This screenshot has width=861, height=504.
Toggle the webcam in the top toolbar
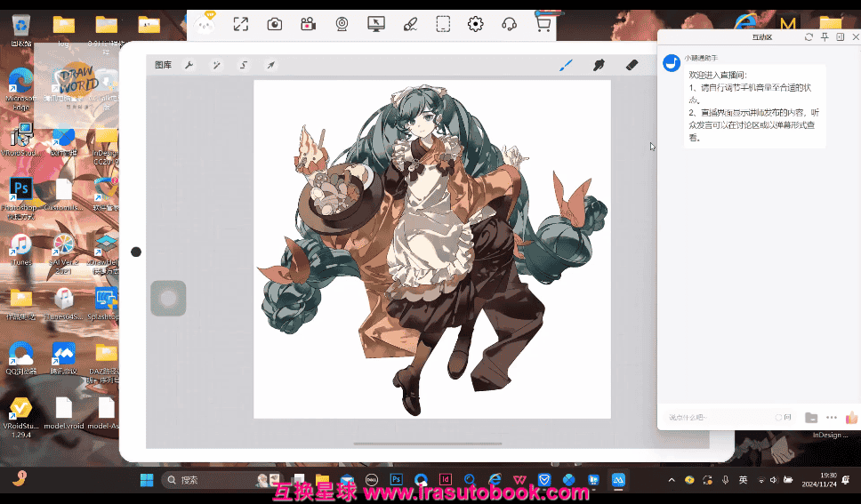(342, 24)
